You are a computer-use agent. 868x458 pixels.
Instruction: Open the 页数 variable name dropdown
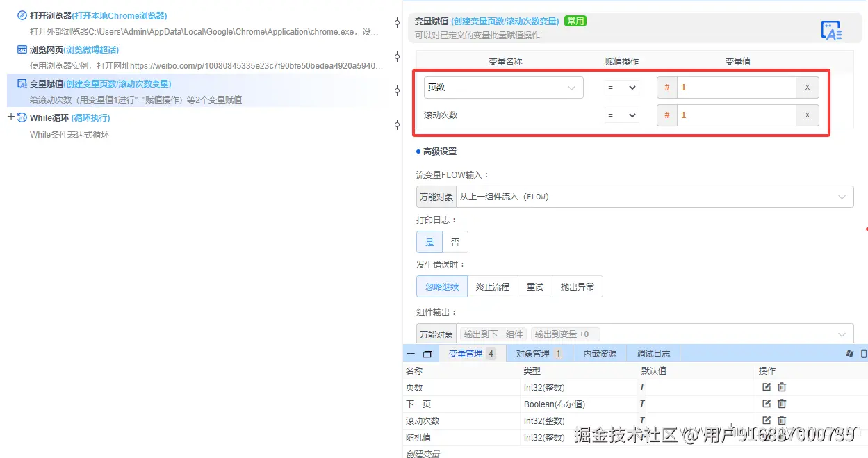click(504, 88)
